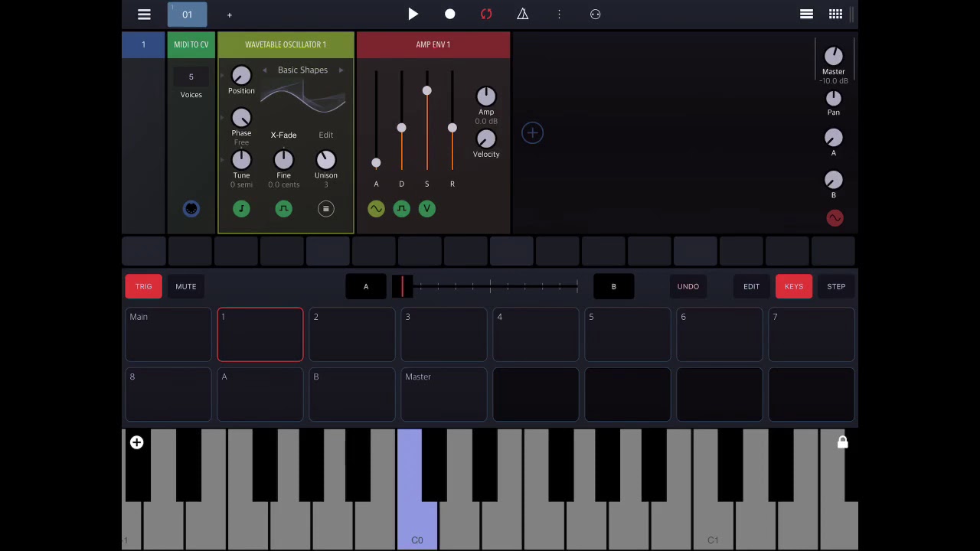Select crossfader side B

click(x=613, y=286)
